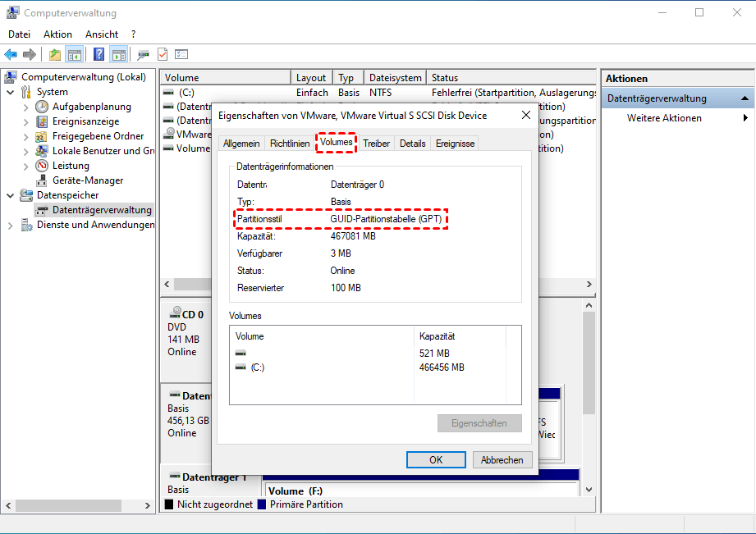
Task: Expand the Dienste und Anwendungen node
Action: [x=10, y=226]
